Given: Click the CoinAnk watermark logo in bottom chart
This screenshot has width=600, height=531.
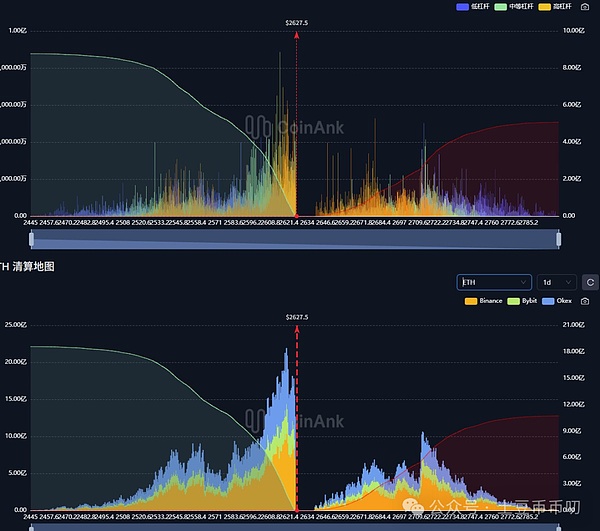Looking at the screenshot, I should [x=296, y=421].
